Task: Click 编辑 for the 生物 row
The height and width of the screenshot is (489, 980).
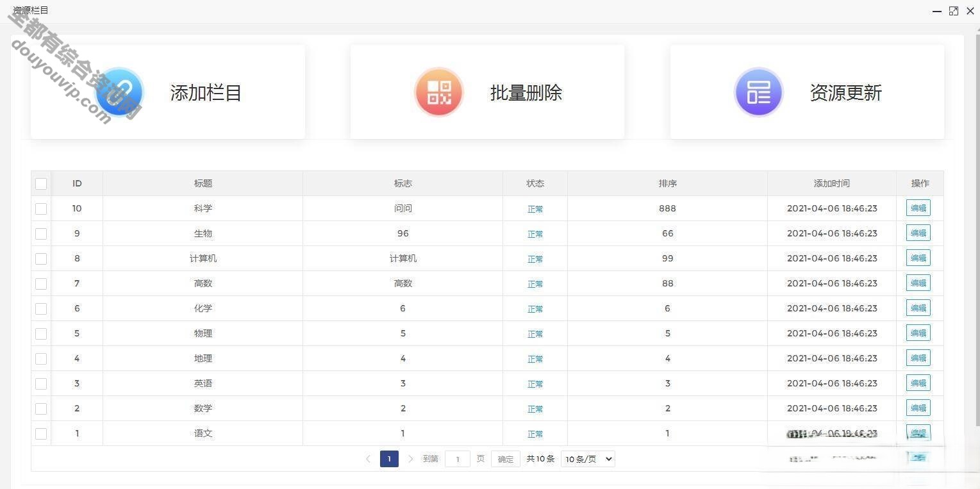Action: (x=918, y=233)
